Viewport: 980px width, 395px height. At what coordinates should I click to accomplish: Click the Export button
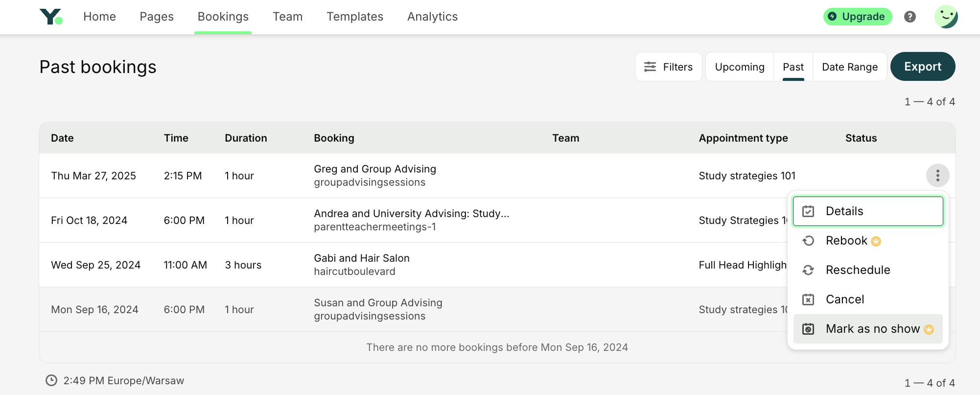922,66
